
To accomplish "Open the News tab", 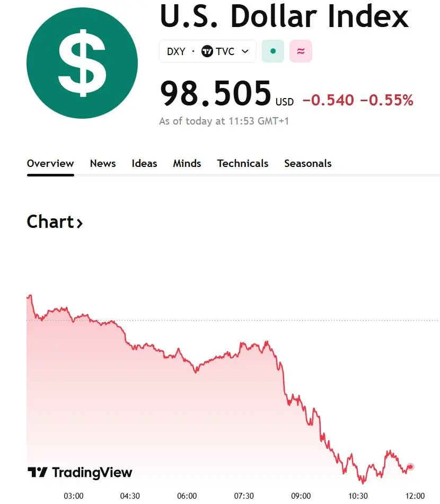I will (103, 163).
